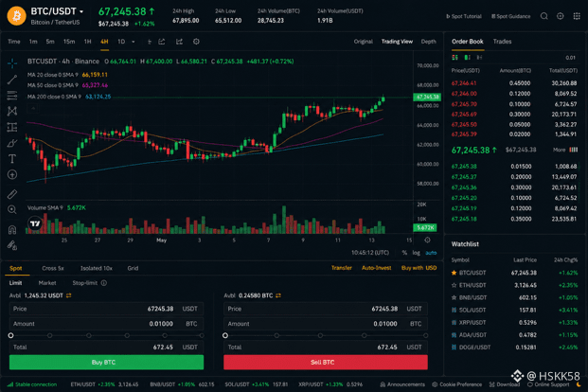The width and height of the screenshot is (588, 392).
Task: Switch chart to Depth view
Action: (428, 42)
